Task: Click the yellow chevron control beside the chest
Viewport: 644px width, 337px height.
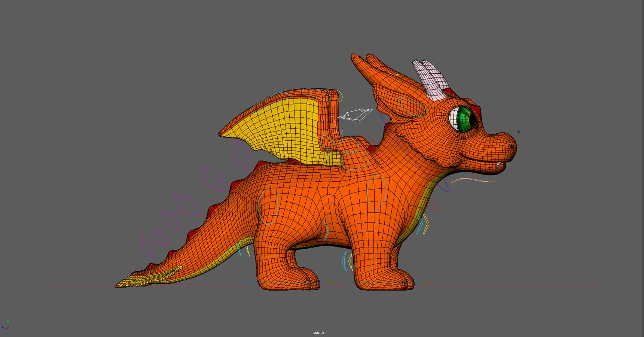Action: [426, 224]
